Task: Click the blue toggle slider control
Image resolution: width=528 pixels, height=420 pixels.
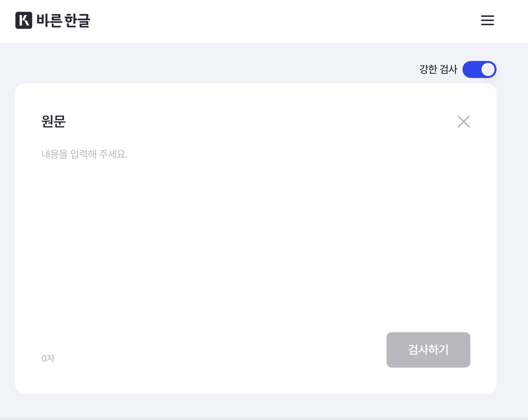Action: pos(480,69)
